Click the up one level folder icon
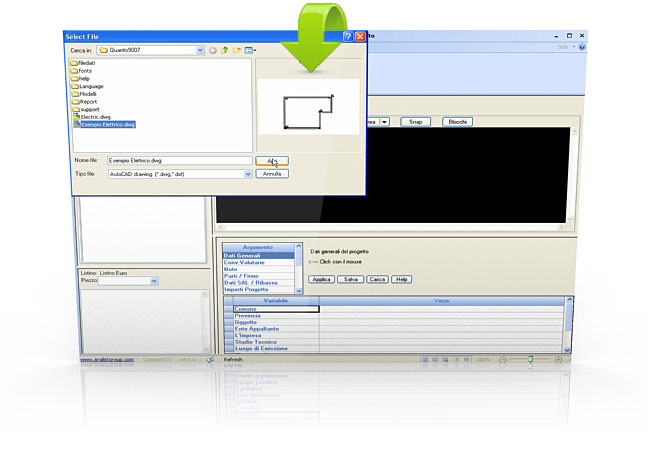 [225, 49]
